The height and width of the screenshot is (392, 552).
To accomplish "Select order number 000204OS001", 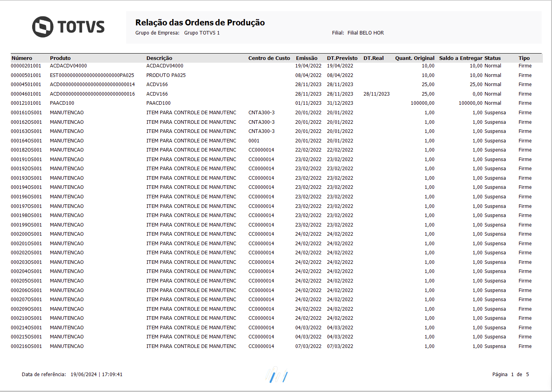I will pos(26,271).
